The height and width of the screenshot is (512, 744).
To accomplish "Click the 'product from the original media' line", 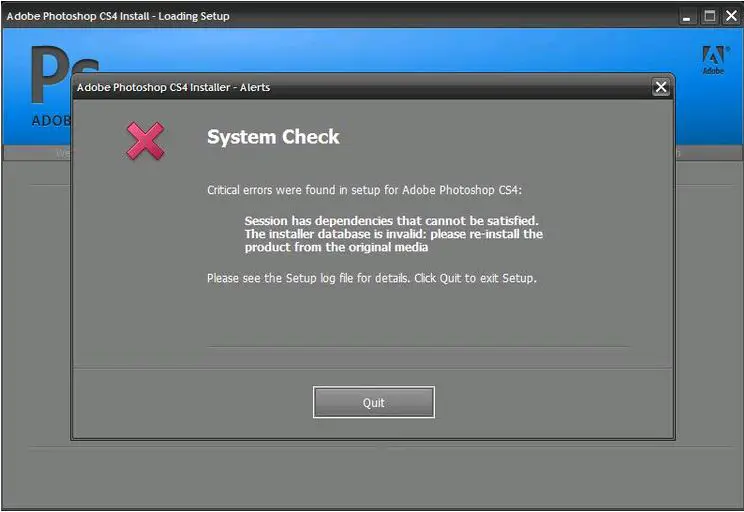I will pos(336,247).
